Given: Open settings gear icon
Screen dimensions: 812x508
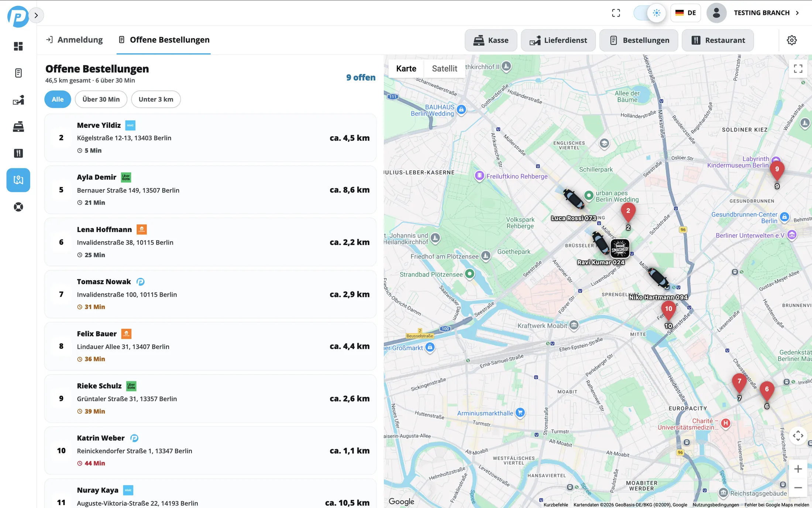Looking at the screenshot, I should (x=792, y=40).
